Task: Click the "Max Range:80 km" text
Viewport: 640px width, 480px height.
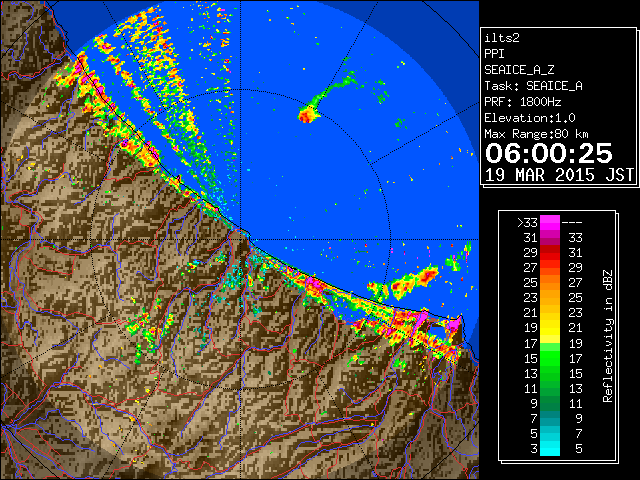Action: tap(536, 134)
